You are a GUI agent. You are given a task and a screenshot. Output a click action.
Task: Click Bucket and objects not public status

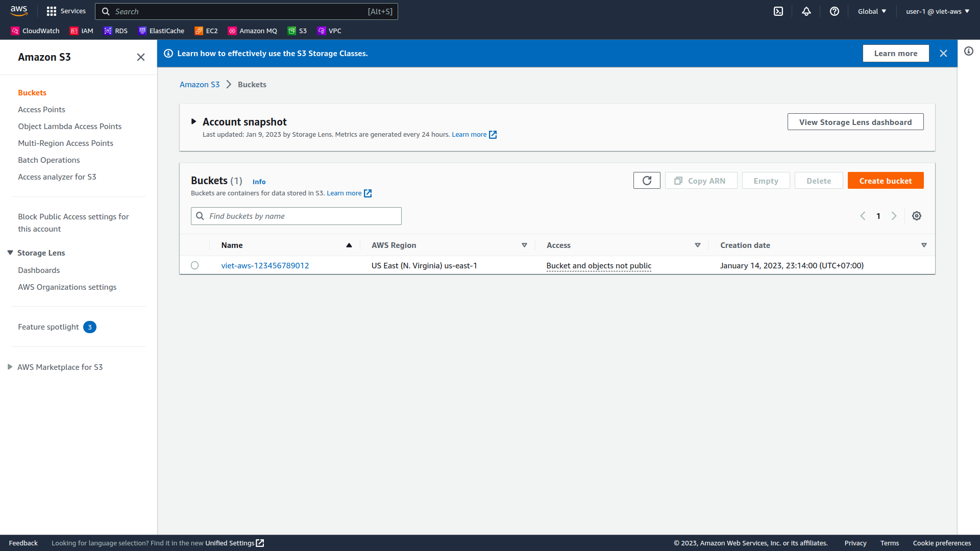click(599, 265)
